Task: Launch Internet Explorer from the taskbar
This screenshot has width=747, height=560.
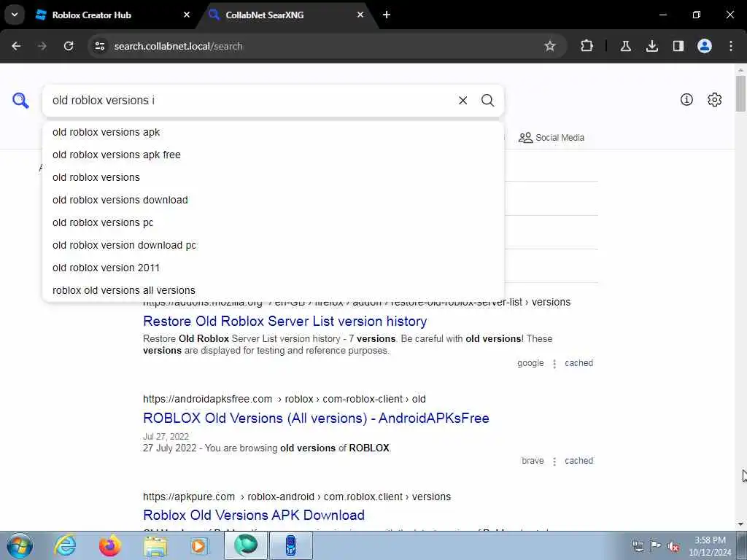Action: [65, 545]
